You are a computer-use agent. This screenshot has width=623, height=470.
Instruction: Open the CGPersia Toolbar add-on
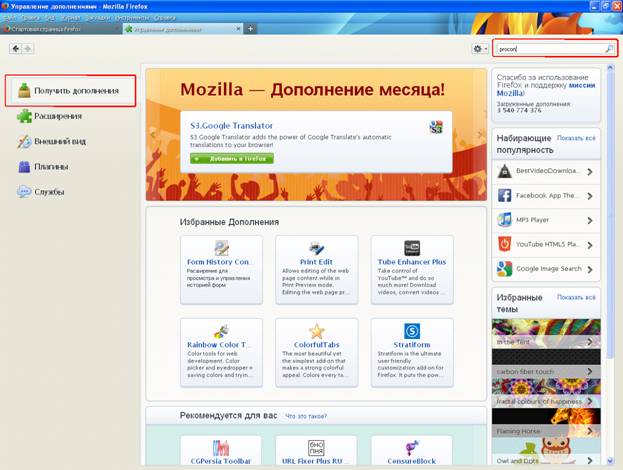click(x=221, y=451)
